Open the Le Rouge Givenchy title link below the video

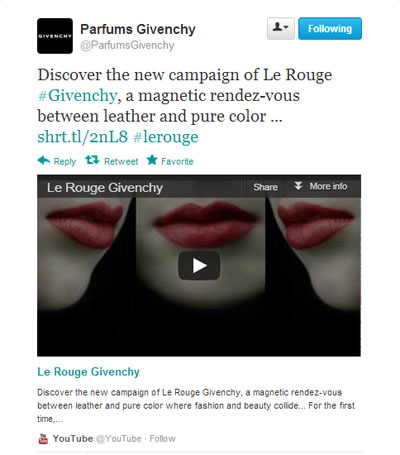tap(88, 372)
